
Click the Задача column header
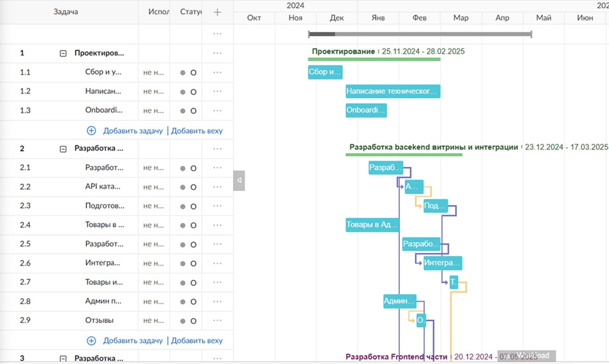(x=66, y=12)
